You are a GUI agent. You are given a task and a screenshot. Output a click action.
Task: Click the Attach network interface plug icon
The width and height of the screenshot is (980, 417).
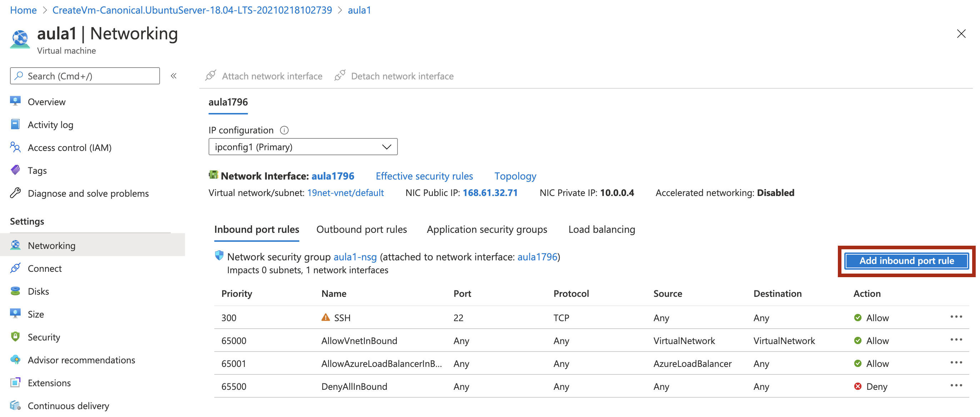click(211, 75)
